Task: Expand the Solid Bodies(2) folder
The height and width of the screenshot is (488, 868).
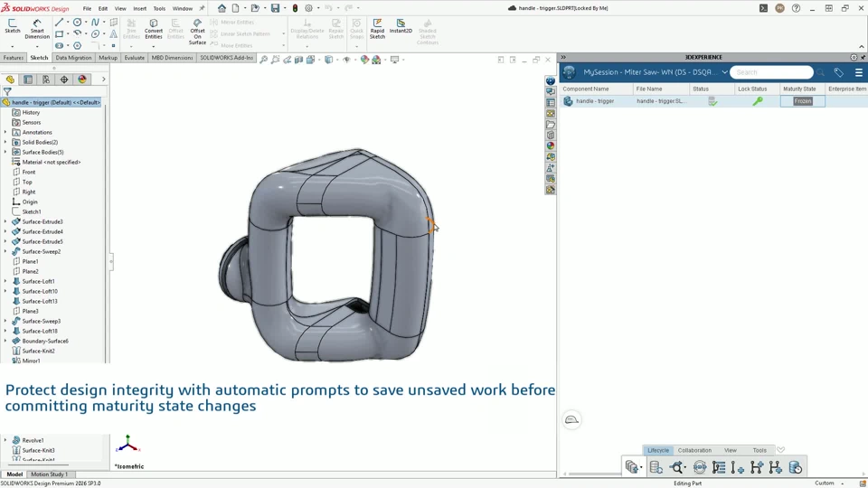Action: coord(5,142)
